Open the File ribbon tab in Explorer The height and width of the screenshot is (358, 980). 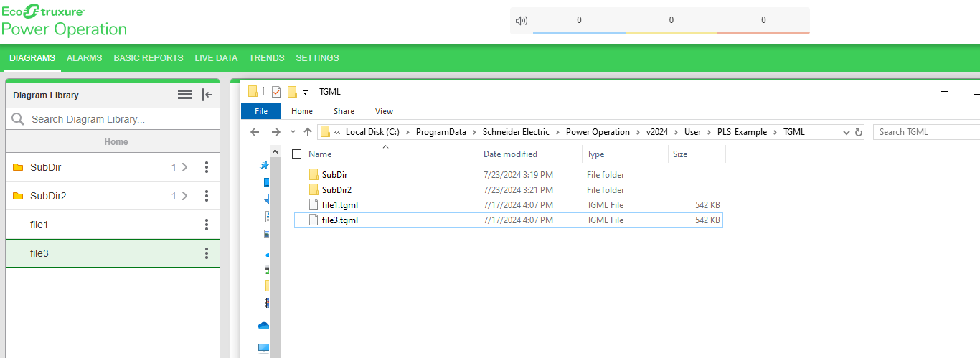261,111
